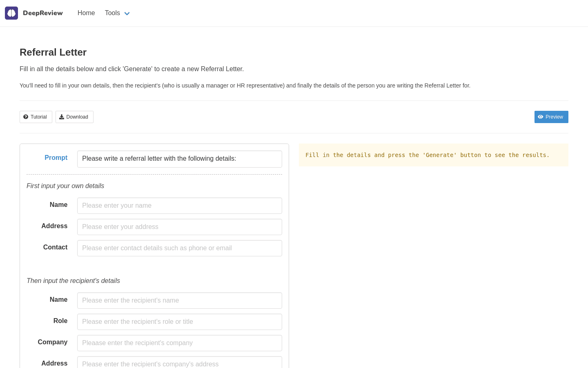Click the eye icon inside the Preview button
This screenshot has width=588, height=368.
click(541, 117)
